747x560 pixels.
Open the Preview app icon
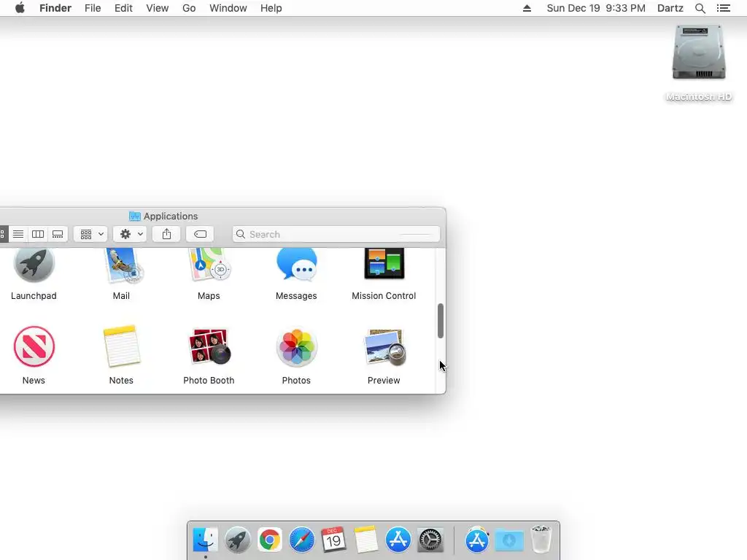tap(385, 346)
